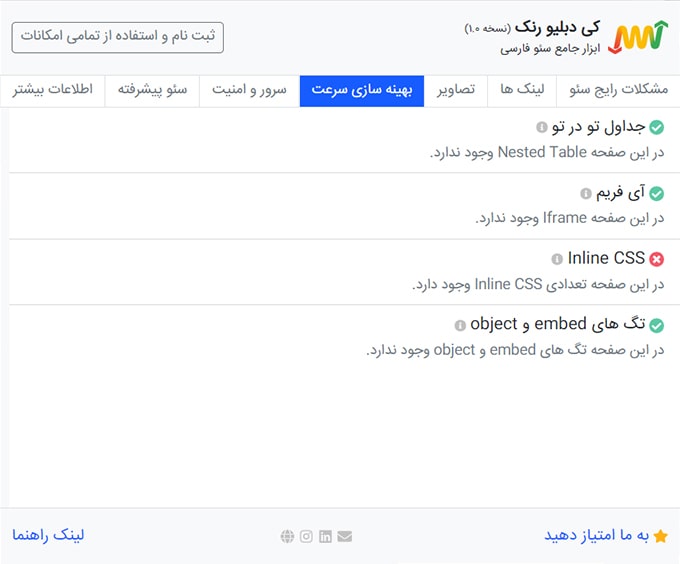Click green check icon for آی فریم
This screenshot has height=564, width=680.
(x=657, y=193)
